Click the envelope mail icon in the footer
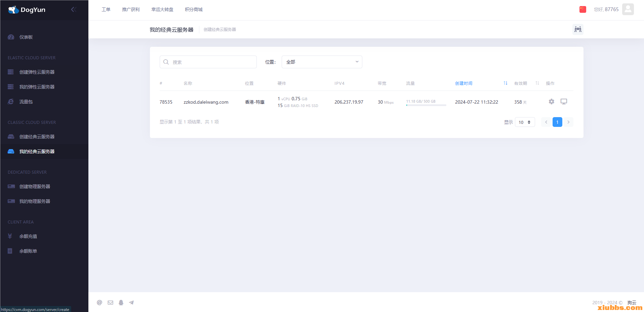Image resolution: width=644 pixels, height=312 pixels. pyautogui.click(x=110, y=303)
